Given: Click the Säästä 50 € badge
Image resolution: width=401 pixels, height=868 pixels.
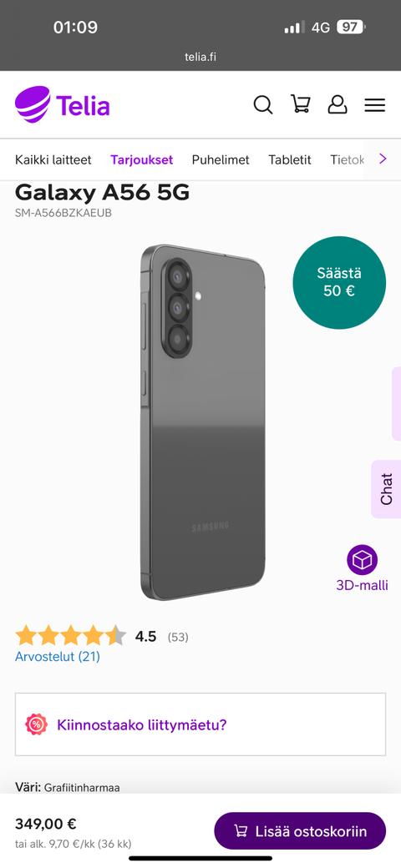Looking at the screenshot, I should coord(339,282).
